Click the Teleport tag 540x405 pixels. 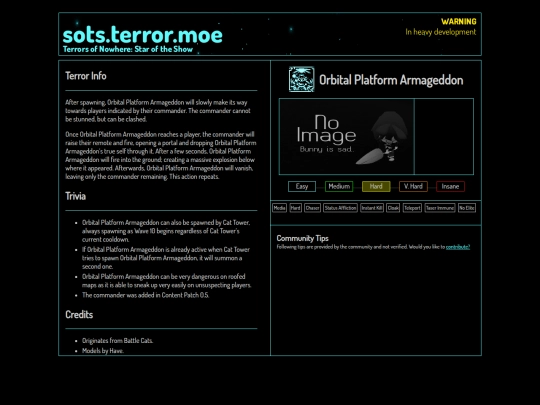tap(412, 208)
